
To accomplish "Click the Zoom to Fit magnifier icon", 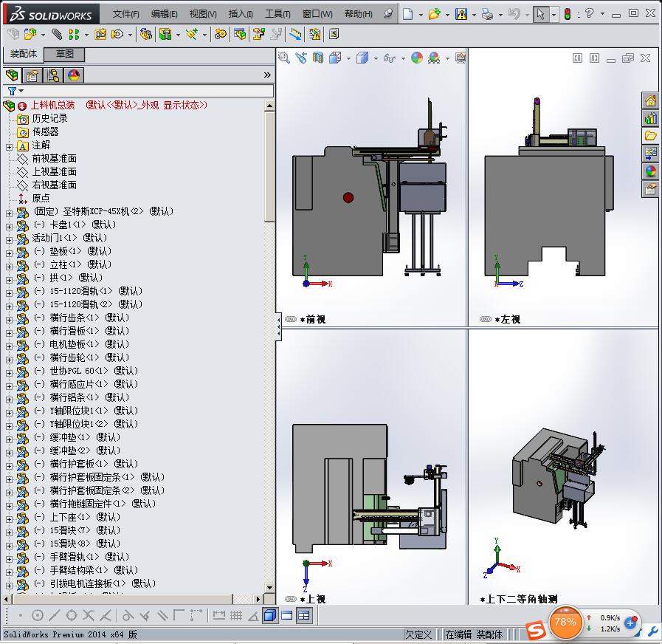I will pyautogui.click(x=283, y=58).
